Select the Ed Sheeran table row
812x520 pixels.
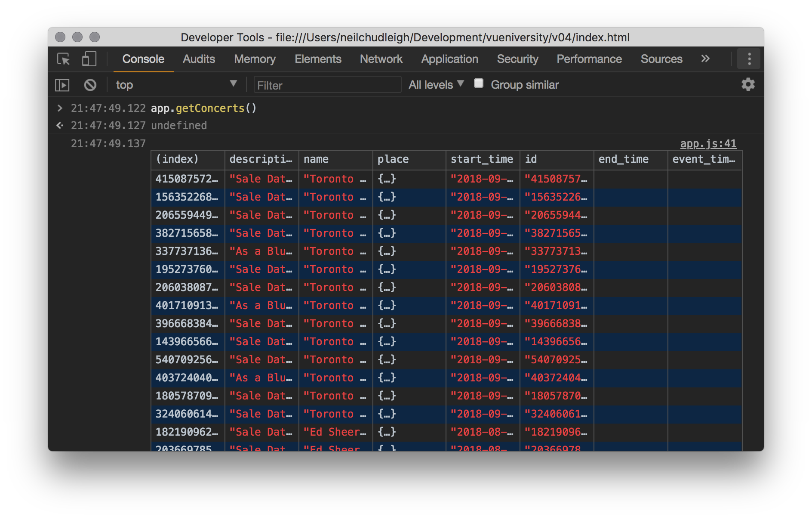click(x=335, y=432)
